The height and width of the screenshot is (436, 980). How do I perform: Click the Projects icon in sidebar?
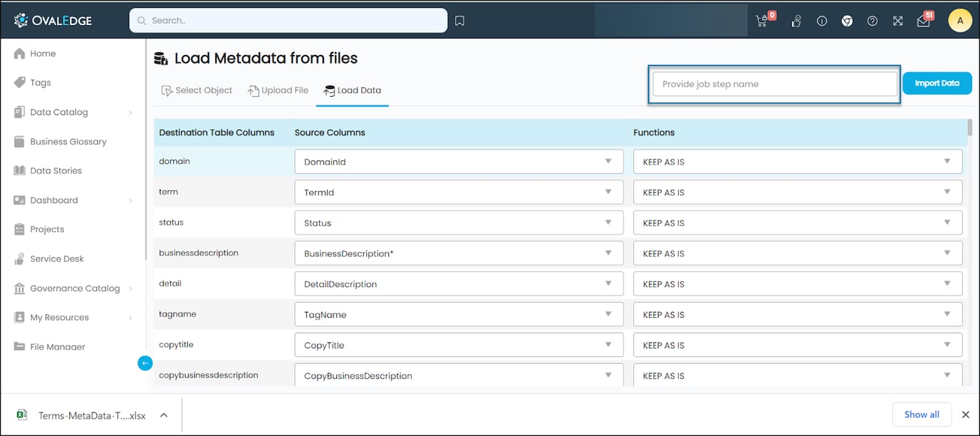[19, 229]
